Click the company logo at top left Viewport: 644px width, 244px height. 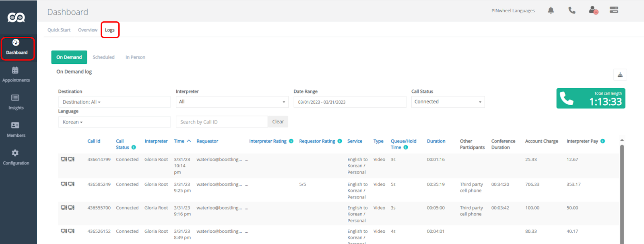pyautogui.click(x=16, y=17)
